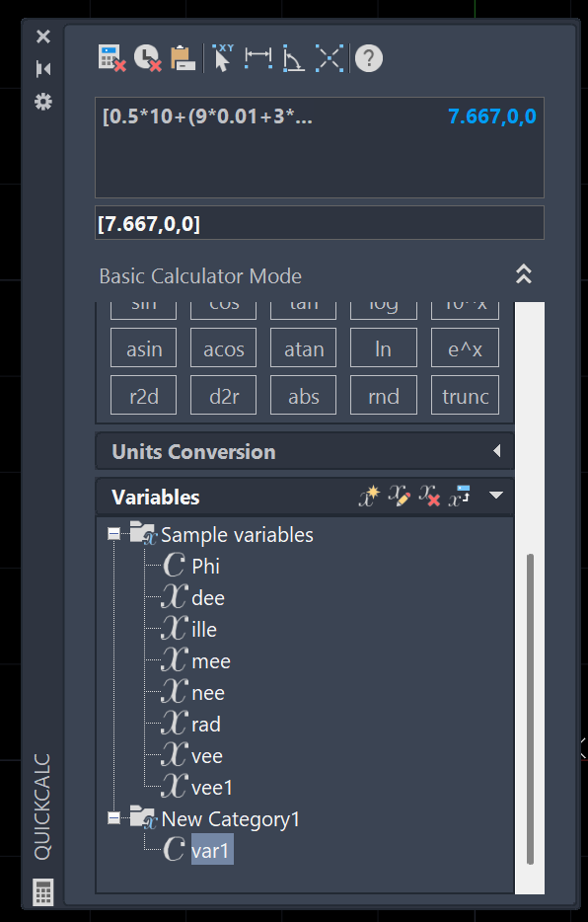588x922 pixels.
Task: Find intersection of two lines
Action: coord(330,58)
